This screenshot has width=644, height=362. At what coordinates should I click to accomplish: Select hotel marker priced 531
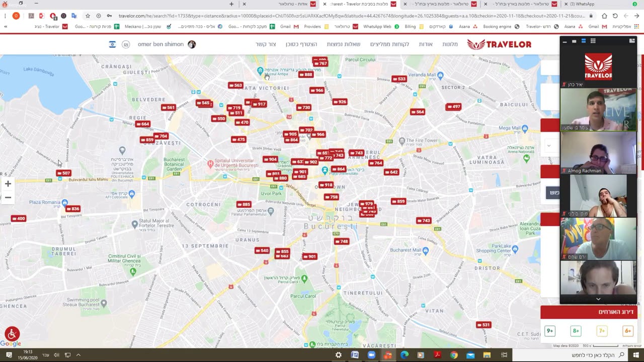[x=483, y=325]
